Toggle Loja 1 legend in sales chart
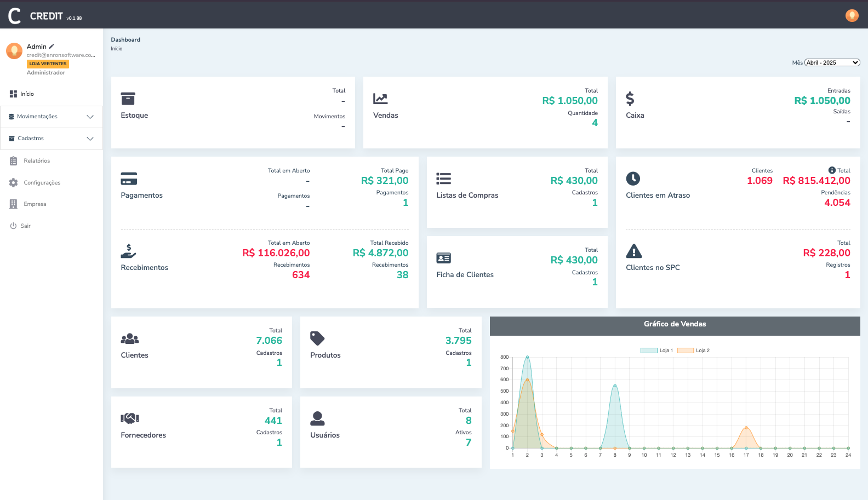The image size is (868, 500). point(656,350)
